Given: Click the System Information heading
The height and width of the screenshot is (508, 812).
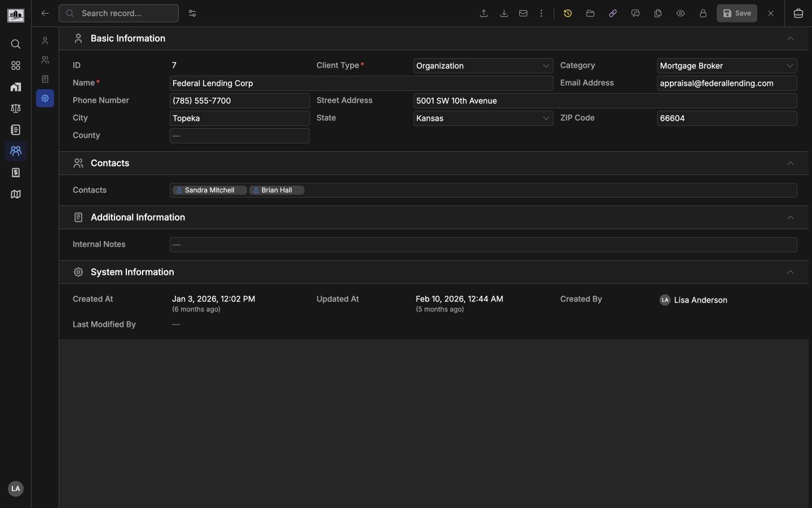Looking at the screenshot, I should pos(133,273).
